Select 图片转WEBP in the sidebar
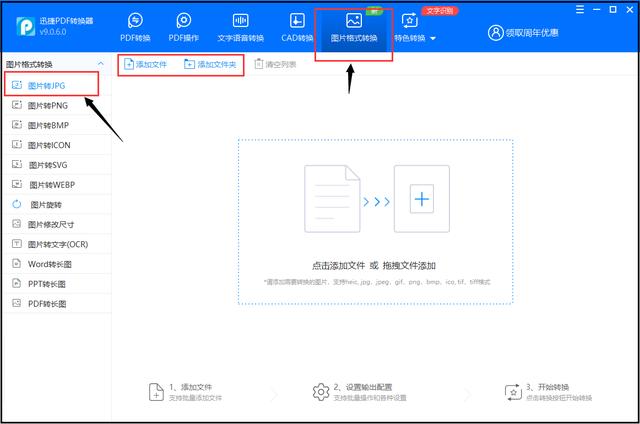Screen dimensions: 640x424 click(56, 184)
